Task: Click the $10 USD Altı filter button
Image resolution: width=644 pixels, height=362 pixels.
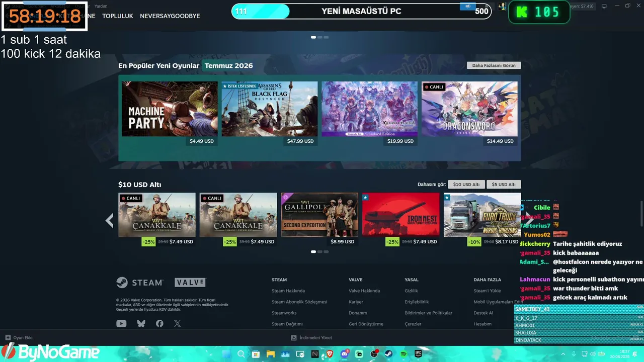Action: 466,185
